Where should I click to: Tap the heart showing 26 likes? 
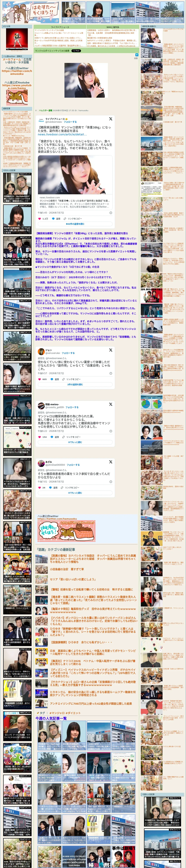click(40, 488)
